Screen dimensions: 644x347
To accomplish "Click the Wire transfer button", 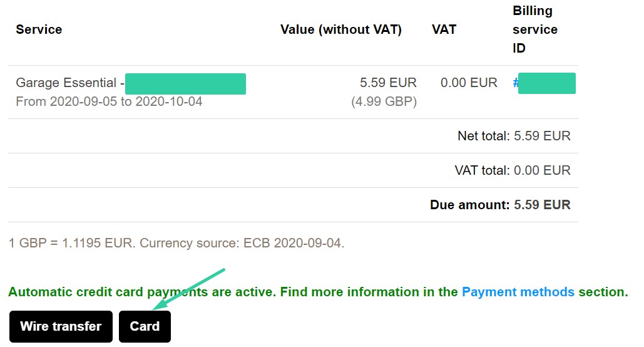I will point(61,326).
